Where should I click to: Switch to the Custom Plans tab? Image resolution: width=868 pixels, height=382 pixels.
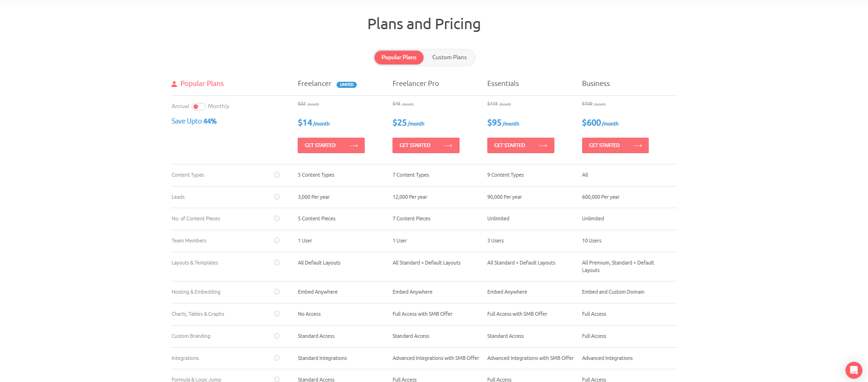pyautogui.click(x=449, y=57)
